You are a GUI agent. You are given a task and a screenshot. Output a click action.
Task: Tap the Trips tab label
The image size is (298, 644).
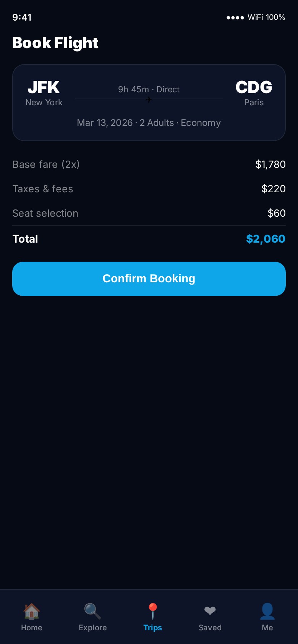[153, 628]
